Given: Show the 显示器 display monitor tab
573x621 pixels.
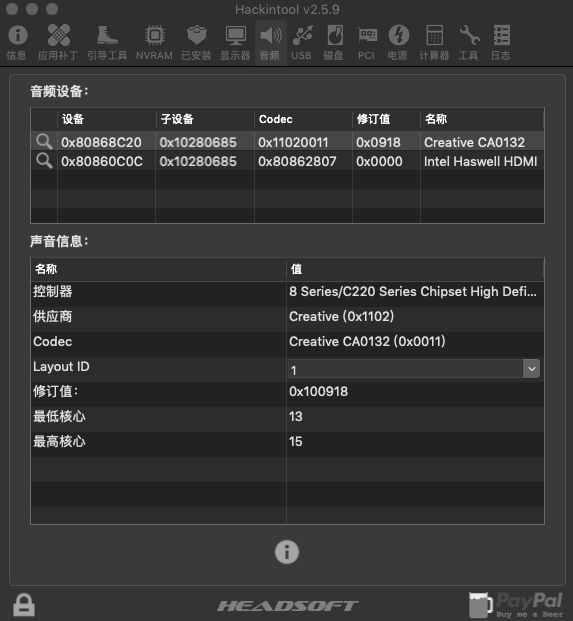Looking at the screenshot, I should click(x=235, y=42).
